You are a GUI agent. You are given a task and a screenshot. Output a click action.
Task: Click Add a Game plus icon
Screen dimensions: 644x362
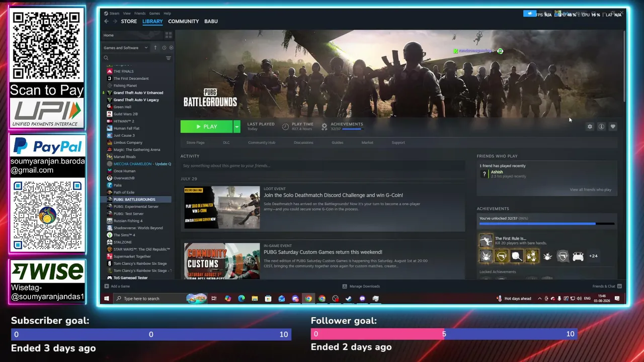(x=106, y=286)
